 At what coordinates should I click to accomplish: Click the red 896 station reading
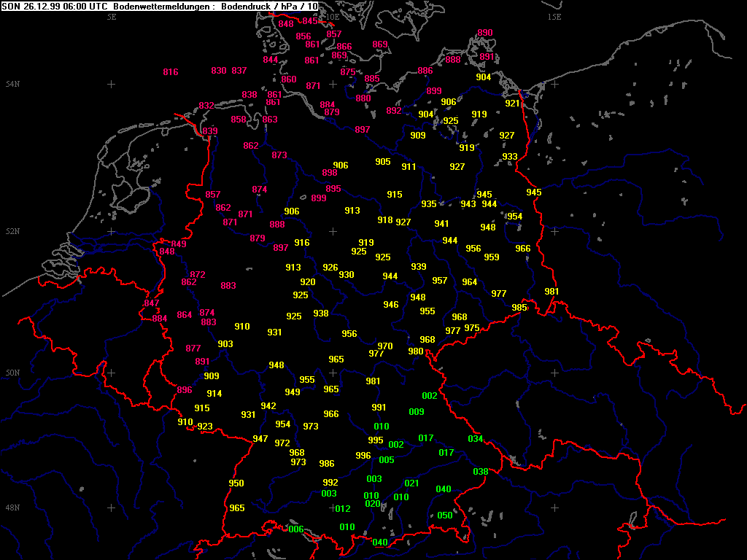185,391
